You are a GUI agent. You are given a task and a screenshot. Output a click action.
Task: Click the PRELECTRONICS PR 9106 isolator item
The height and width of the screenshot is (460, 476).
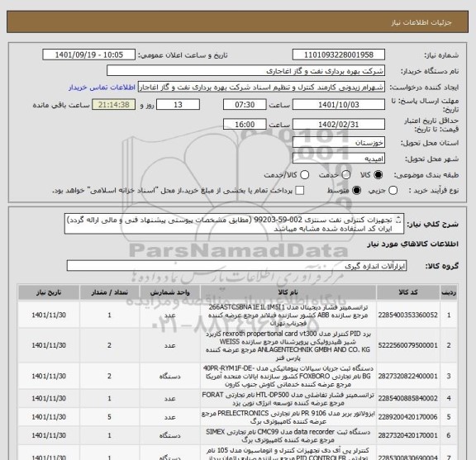(x=288, y=417)
